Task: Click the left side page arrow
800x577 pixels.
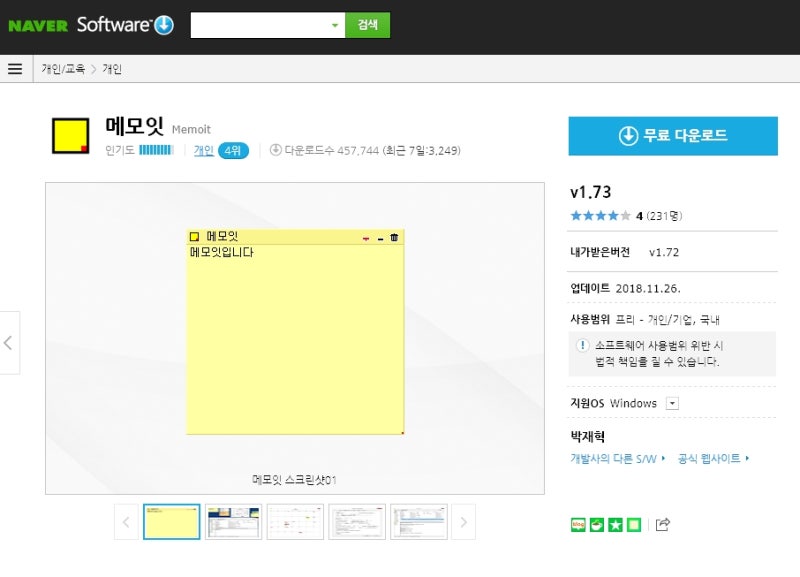Action: click(x=9, y=343)
